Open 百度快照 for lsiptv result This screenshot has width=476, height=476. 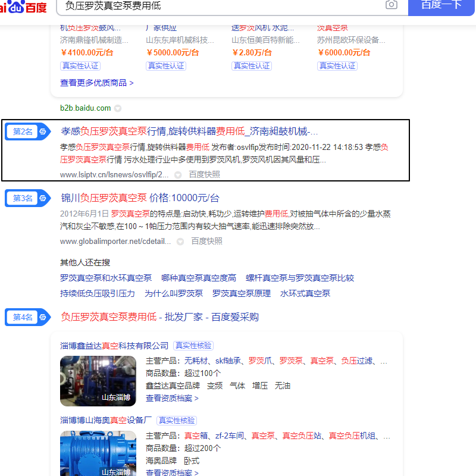pyautogui.click(x=204, y=174)
